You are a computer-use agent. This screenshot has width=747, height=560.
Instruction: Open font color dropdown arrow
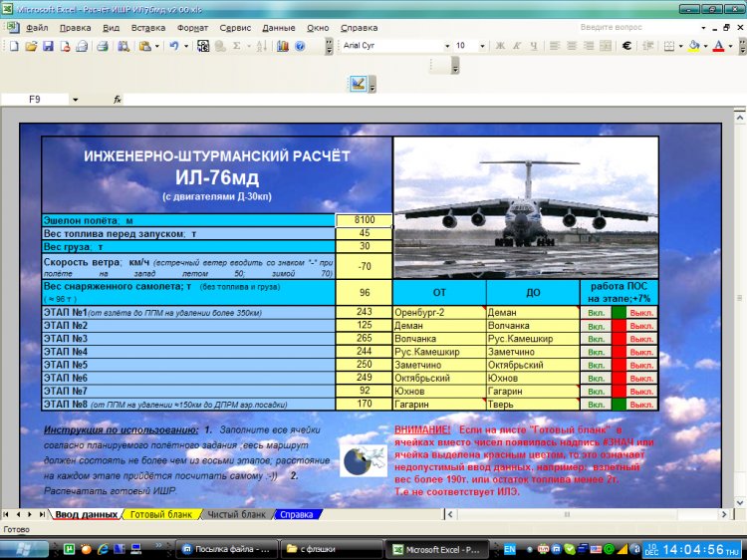[x=730, y=46]
